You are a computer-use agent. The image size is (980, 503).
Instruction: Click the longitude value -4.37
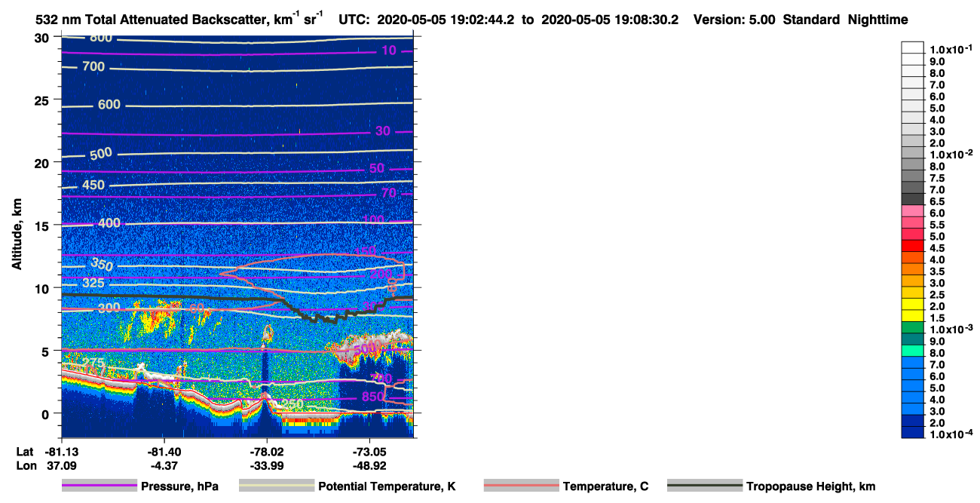tap(164, 465)
